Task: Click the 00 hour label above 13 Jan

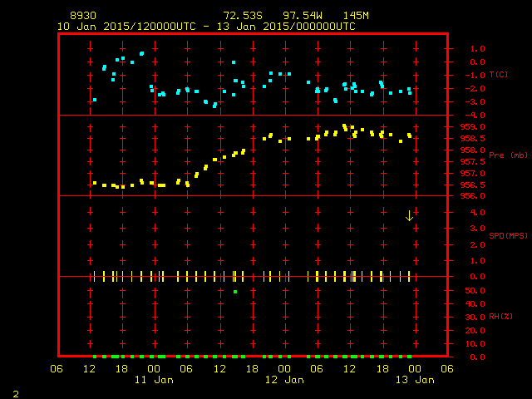Action: pyautogui.click(x=415, y=369)
